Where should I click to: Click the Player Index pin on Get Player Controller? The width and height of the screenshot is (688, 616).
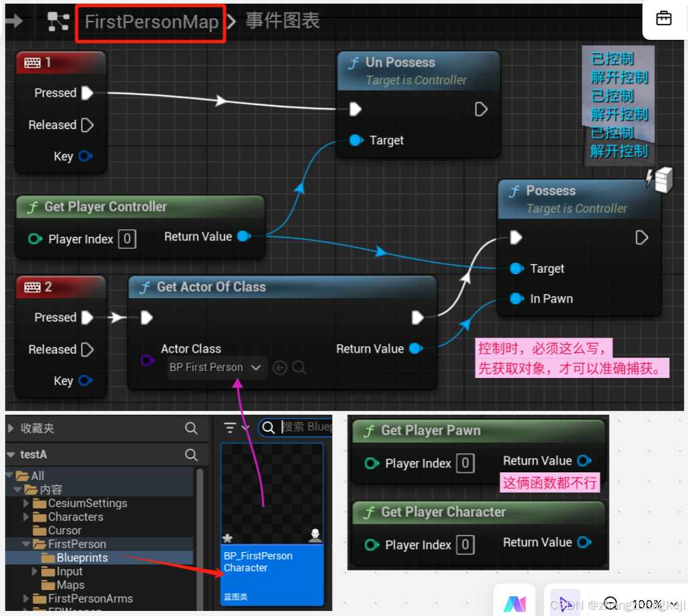pyautogui.click(x=35, y=239)
